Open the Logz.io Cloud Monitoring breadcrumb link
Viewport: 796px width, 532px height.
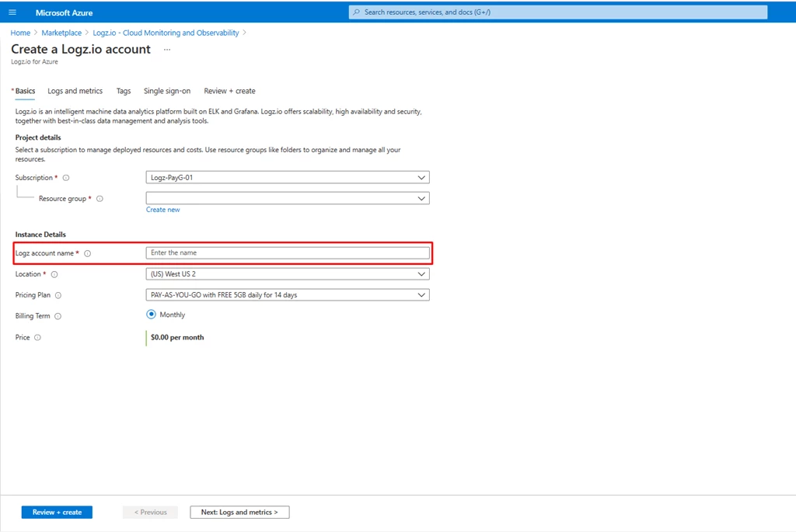click(x=166, y=33)
